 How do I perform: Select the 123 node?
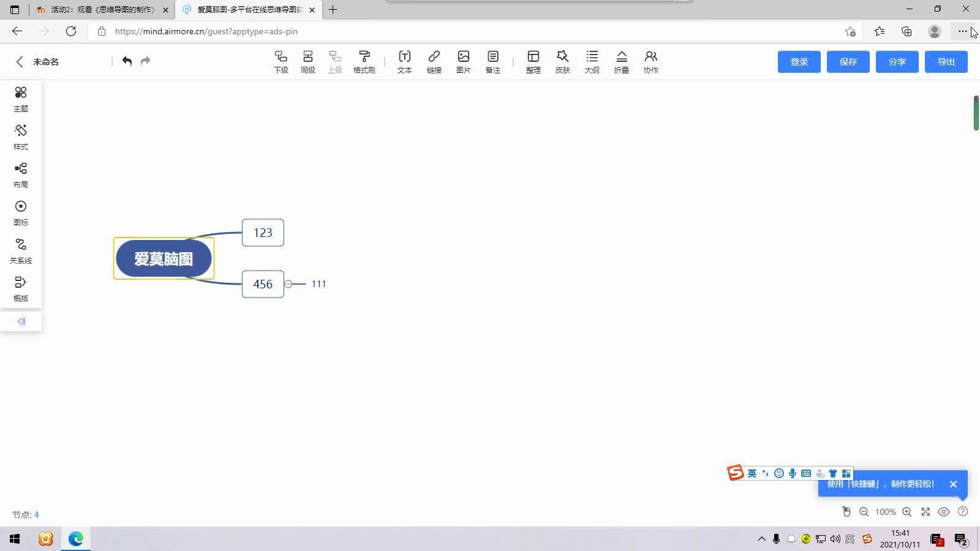263,233
